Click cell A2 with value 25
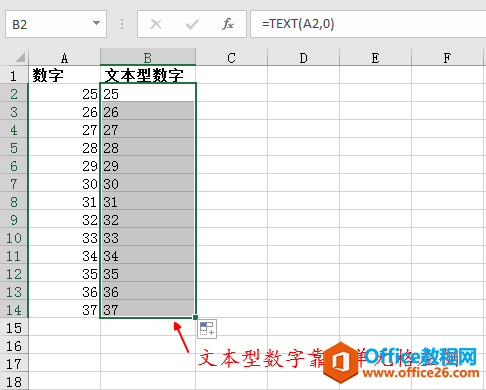The width and height of the screenshot is (486, 390). coord(64,93)
